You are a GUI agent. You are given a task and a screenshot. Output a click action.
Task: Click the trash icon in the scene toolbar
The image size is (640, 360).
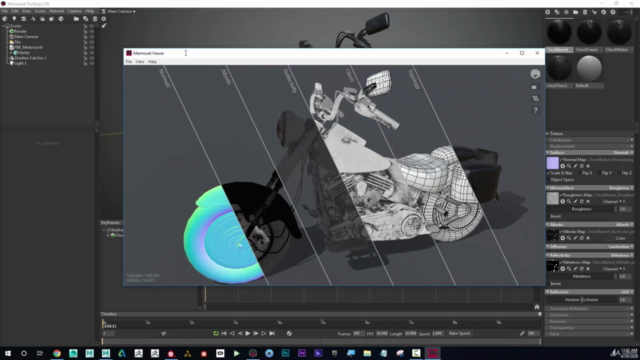point(95,19)
